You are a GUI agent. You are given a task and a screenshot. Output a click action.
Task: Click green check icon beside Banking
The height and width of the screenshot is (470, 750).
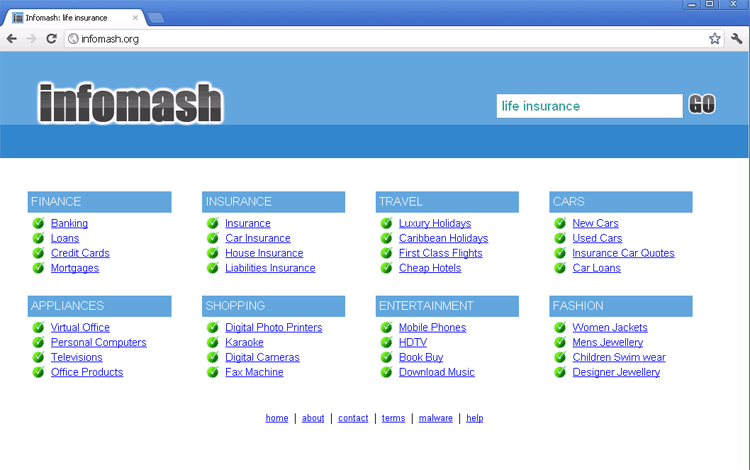coord(39,224)
